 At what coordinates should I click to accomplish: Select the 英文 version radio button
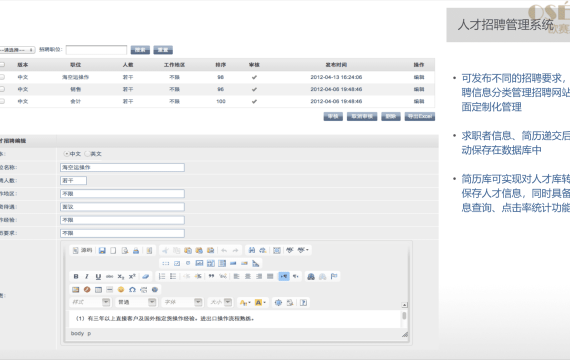coord(87,154)
